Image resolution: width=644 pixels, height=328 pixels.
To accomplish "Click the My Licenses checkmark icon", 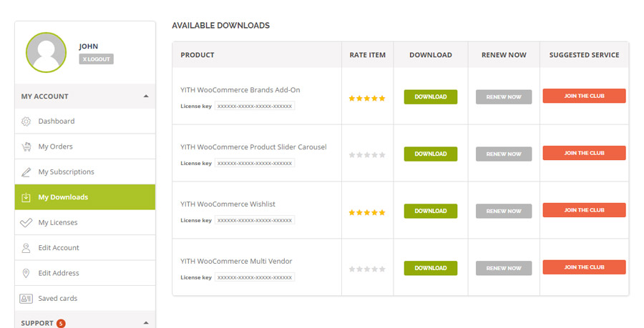I will tap(26, 223).
